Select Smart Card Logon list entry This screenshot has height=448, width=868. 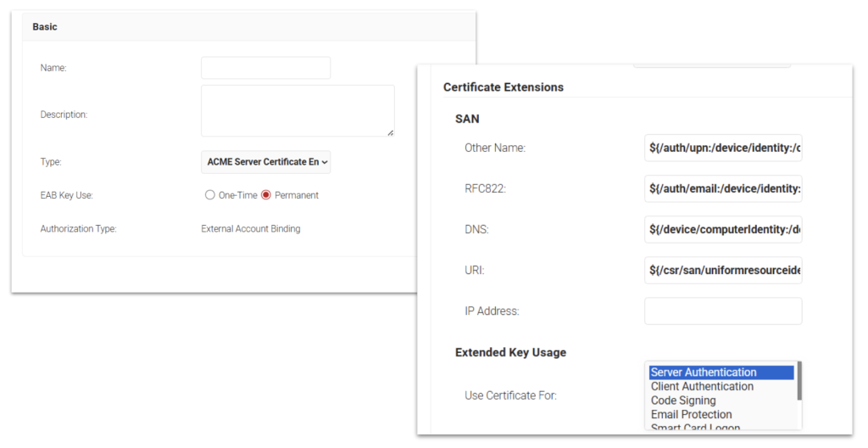(695, 427)
